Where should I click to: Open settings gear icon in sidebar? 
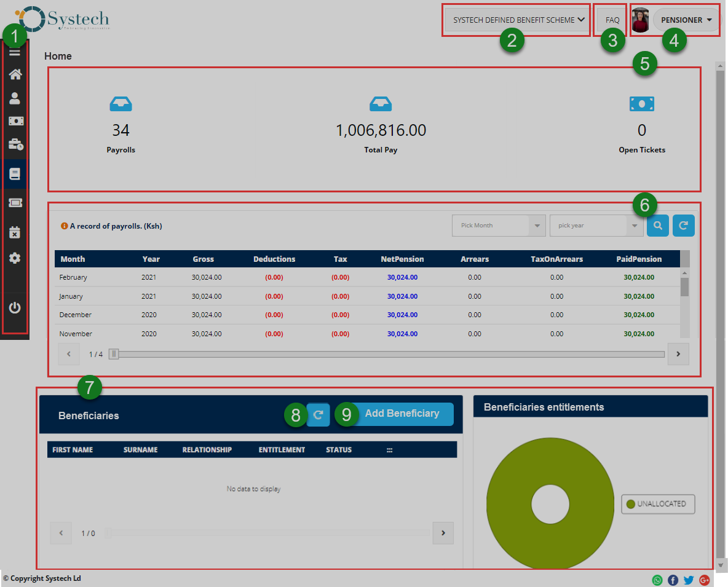click(x=15, y=258)
